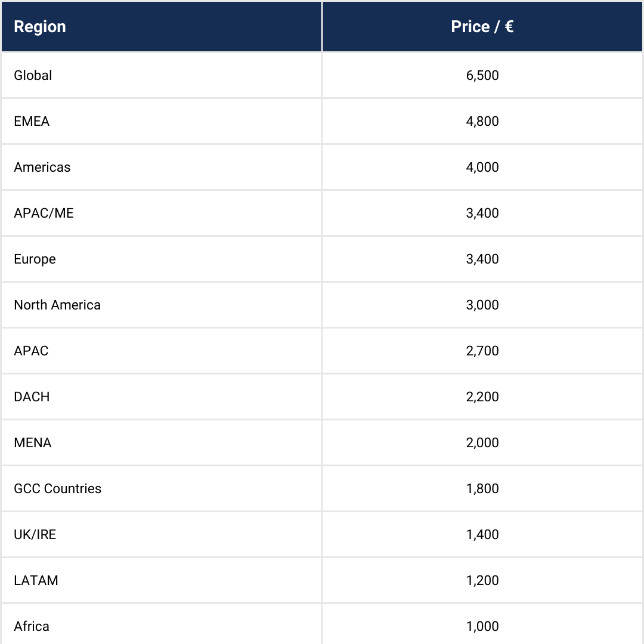
Task: Select the 4,800 price cell
Action: pyautogui.click(x=482, y=121)
